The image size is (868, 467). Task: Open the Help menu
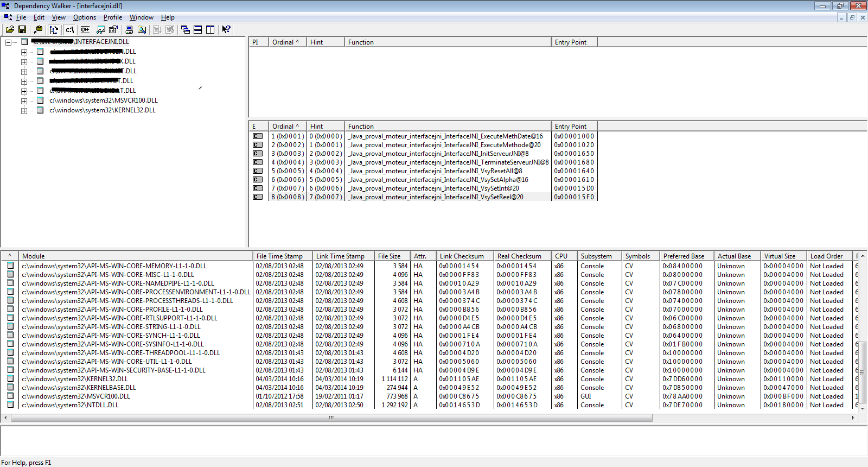168,17
